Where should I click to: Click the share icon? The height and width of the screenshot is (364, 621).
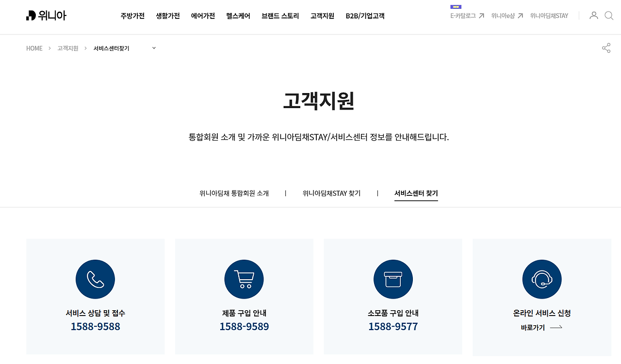click(606, 48)
